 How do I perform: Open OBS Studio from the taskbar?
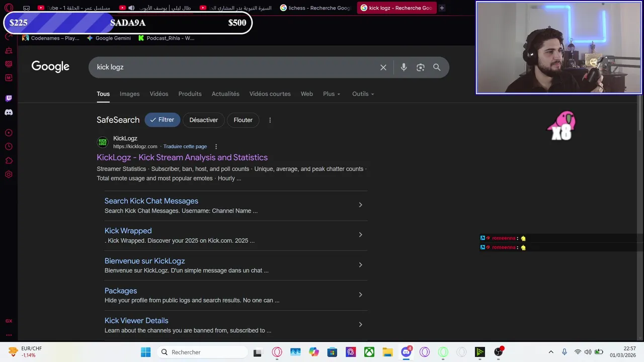point(498,352)
